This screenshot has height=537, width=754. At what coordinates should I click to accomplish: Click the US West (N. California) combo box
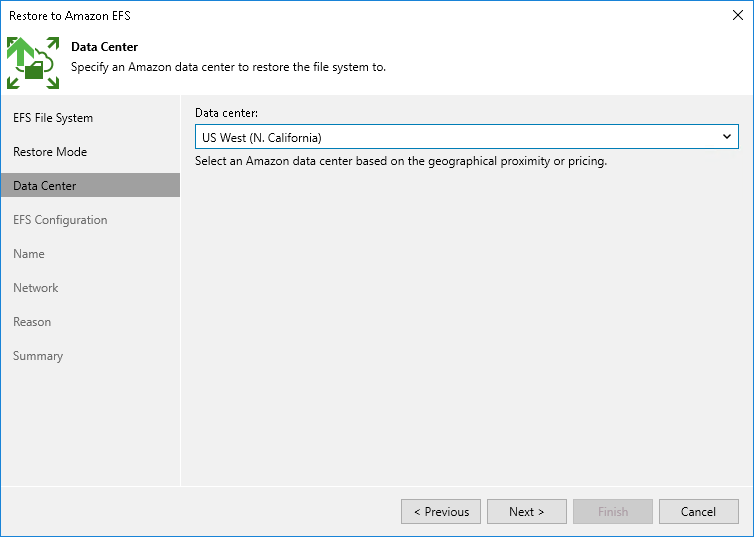(455, 137)
